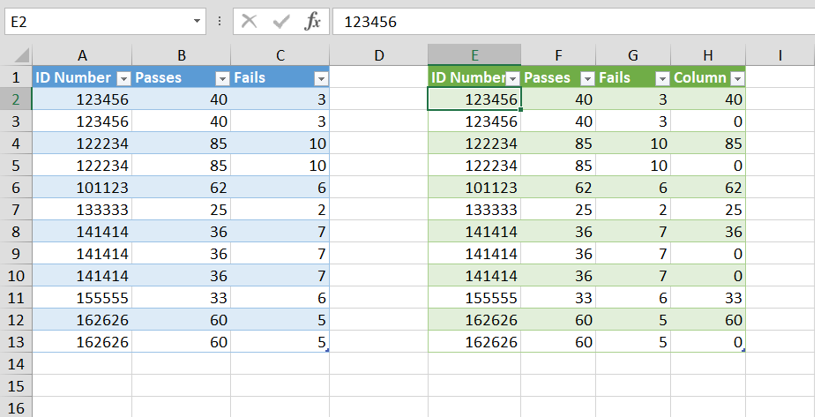Select row 5 header
815x417 pixels.
[16, 165]
